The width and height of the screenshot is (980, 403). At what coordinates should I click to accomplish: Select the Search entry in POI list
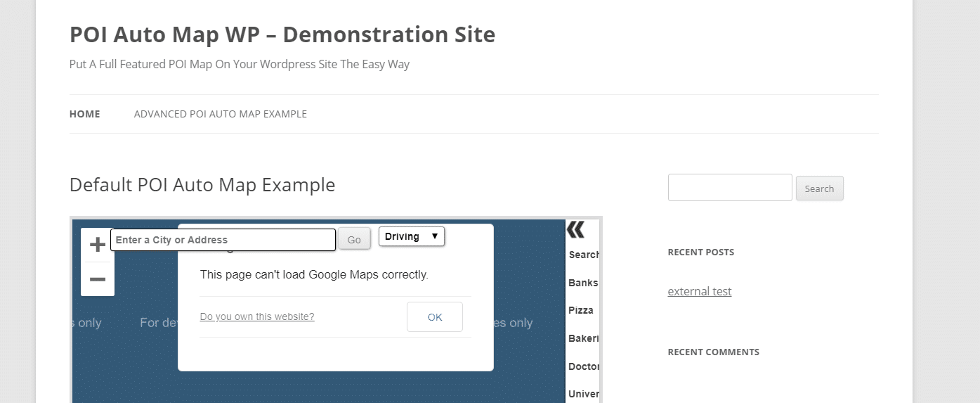click(x=583, y=255)
